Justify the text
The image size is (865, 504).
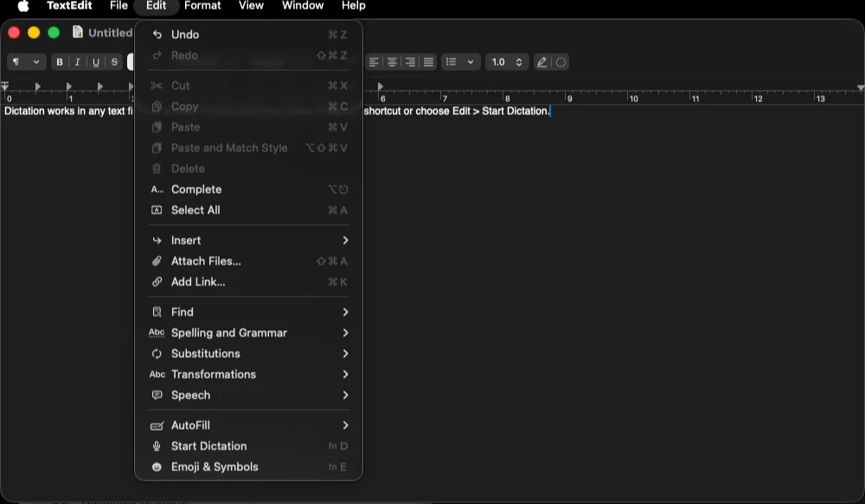(429, 62)
